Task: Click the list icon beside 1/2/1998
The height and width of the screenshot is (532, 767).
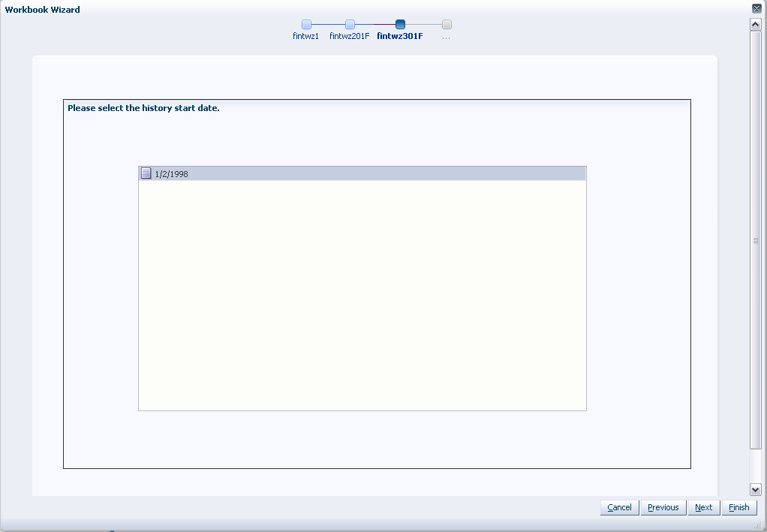Action: pyautogui.click(x=146, y=173)
